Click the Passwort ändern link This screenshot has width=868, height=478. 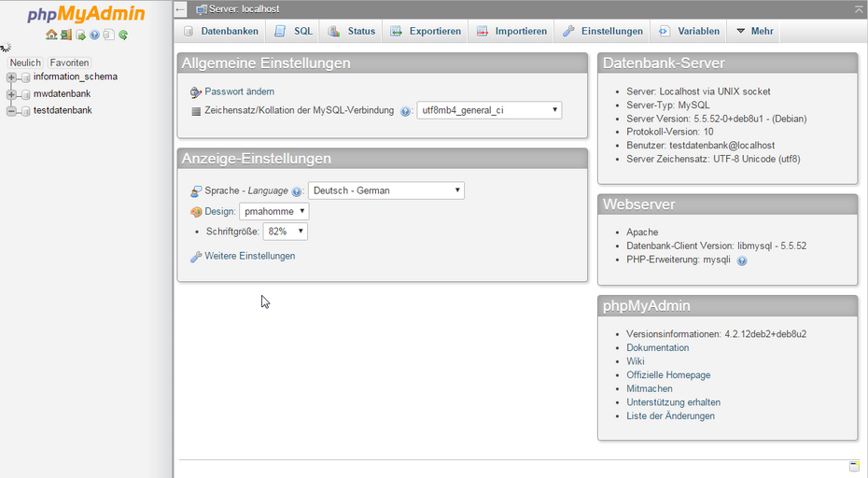click(239, 91)
